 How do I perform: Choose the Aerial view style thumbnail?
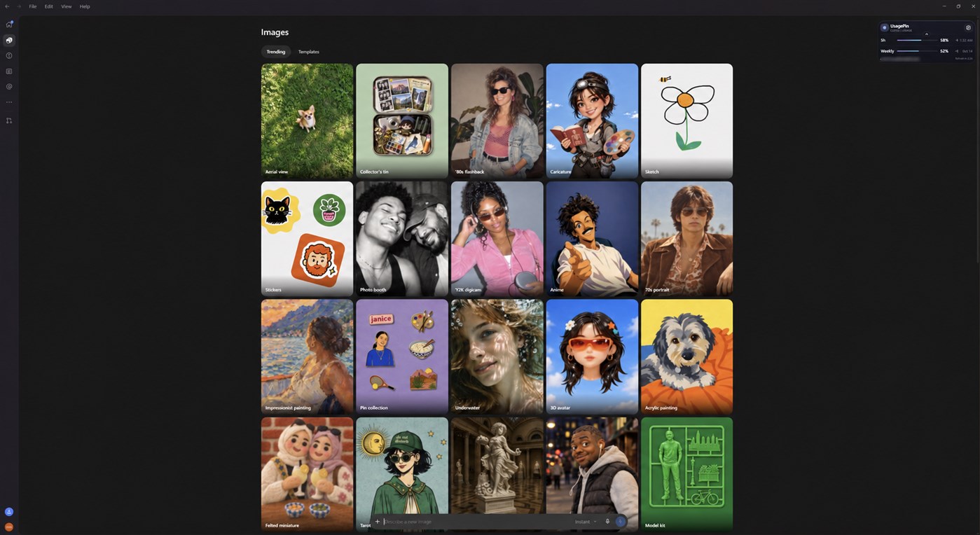[307, 120]
